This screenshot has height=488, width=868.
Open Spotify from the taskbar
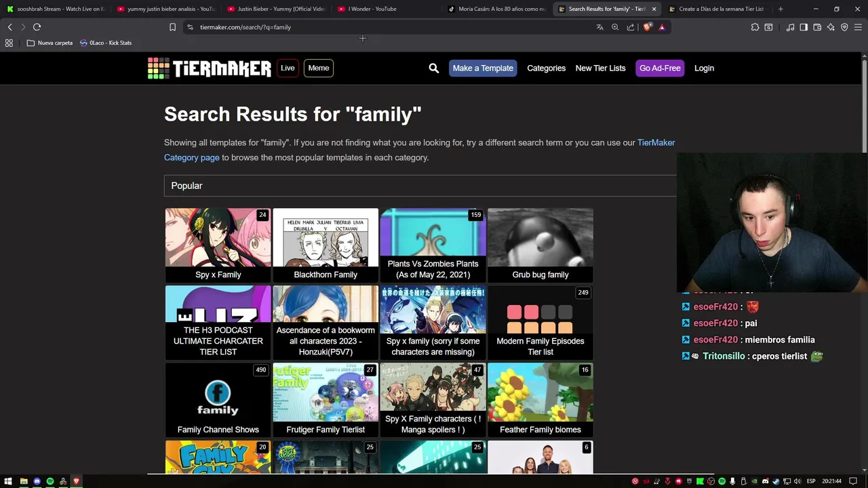(x=50, y=481)
